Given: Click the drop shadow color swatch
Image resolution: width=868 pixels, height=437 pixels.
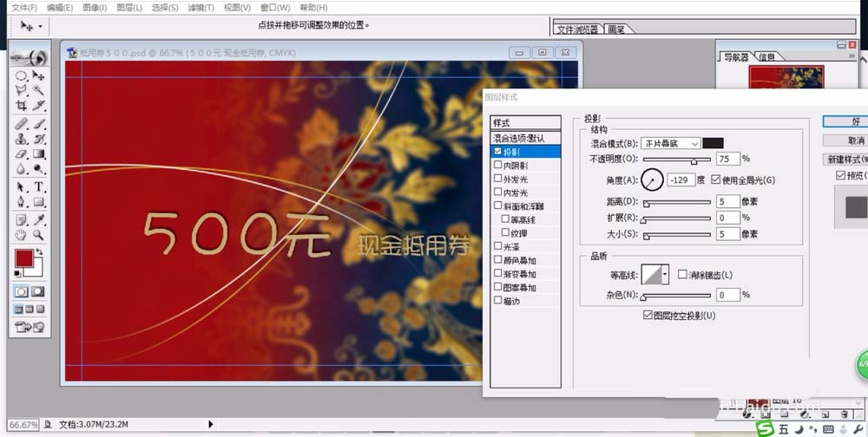Looking at the screenshot, I should [x=713, y=143].
